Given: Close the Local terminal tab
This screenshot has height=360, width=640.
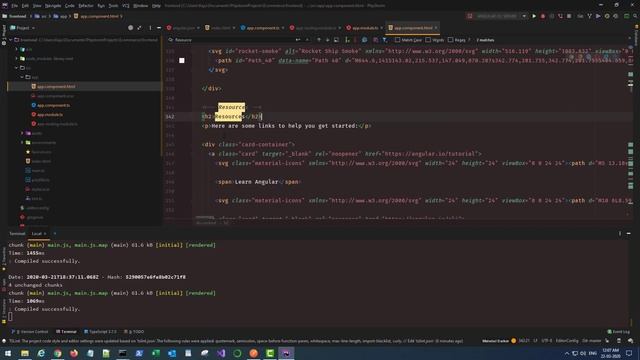Looking at the screenshot, I should tap(45, 234).
